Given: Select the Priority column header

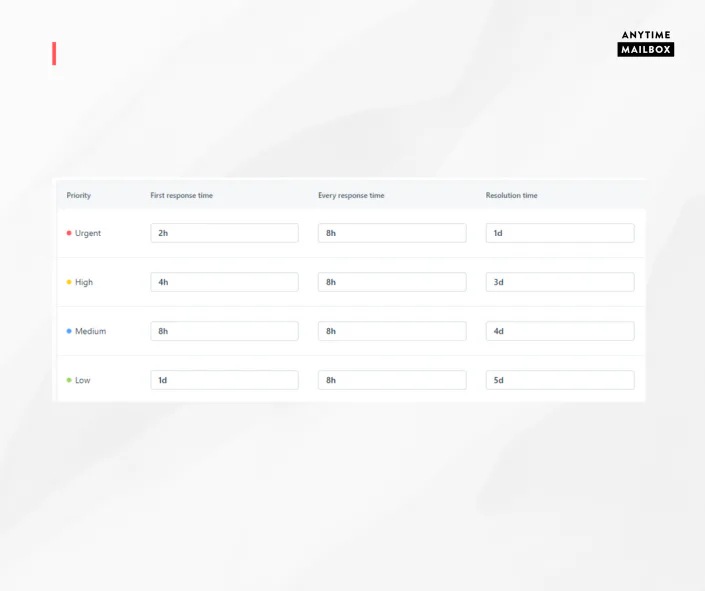Looking at the screenshot, I should pyautogui.click(x=79, y=195).
